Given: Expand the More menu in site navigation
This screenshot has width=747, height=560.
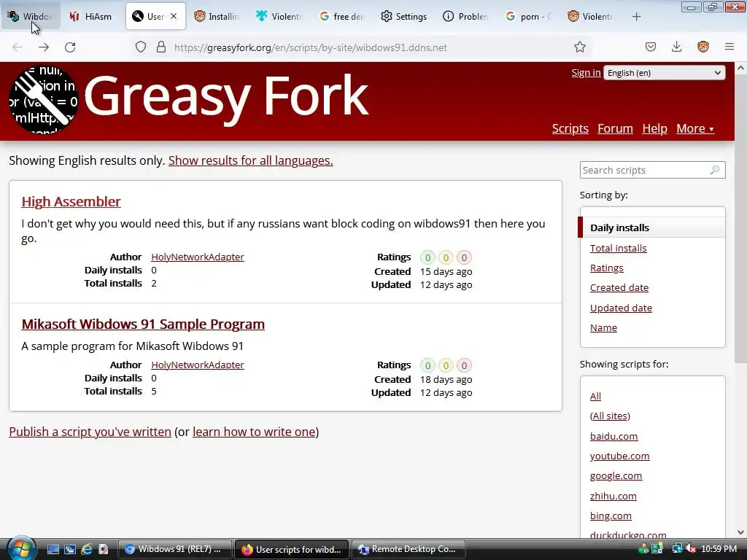Looking at the screenshot, I should (695, 128).
